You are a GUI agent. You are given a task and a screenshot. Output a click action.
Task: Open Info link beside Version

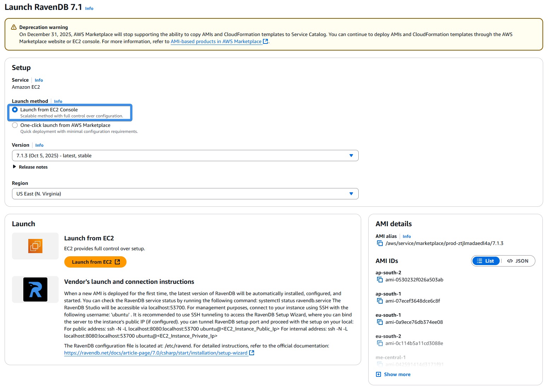coord(40,145)
